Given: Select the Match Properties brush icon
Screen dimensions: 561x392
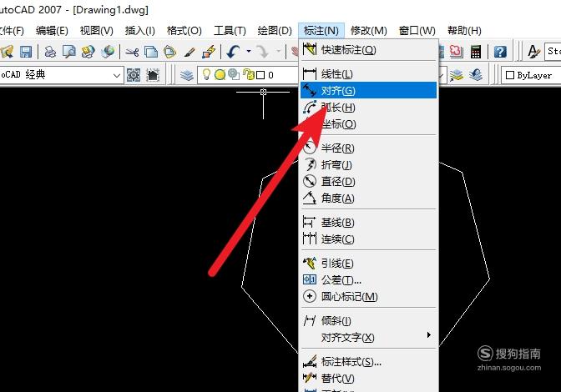Looking at the screenshot, I should [x=190, y=53].
